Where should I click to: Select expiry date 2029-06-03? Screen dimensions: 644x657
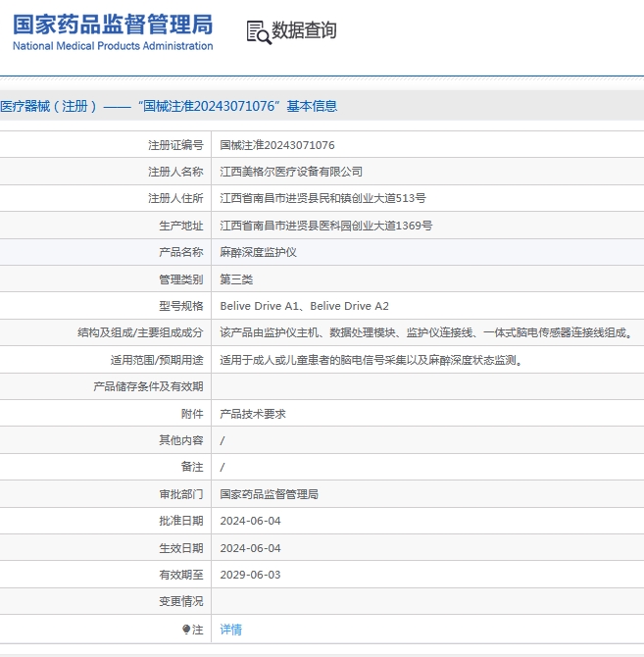(250, 575)
